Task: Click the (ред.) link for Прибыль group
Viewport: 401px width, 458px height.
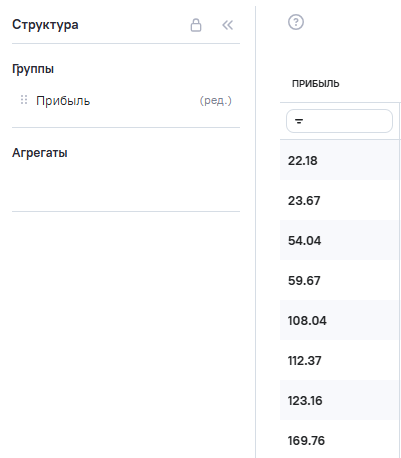Action: 216,100
